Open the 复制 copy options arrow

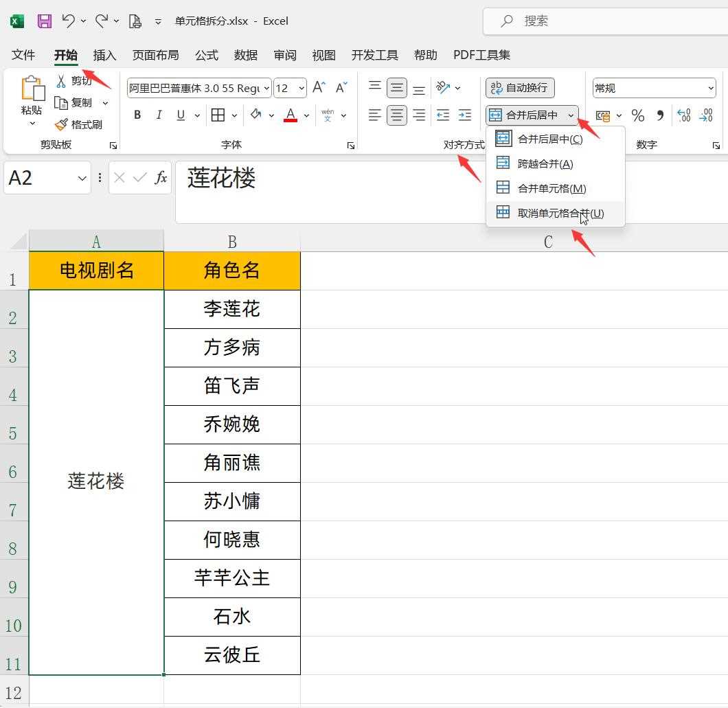(x=105, y=102)
